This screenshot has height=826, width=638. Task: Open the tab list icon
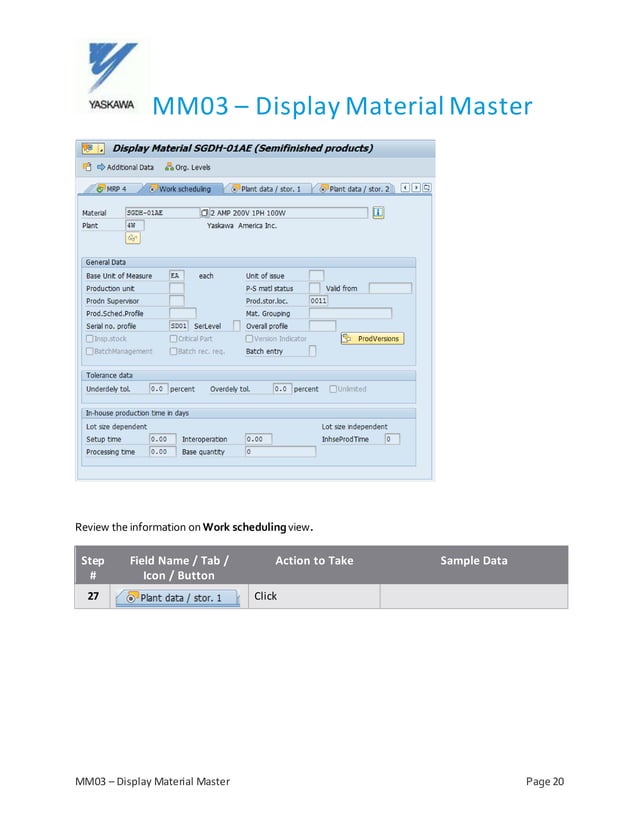[427, 188]
